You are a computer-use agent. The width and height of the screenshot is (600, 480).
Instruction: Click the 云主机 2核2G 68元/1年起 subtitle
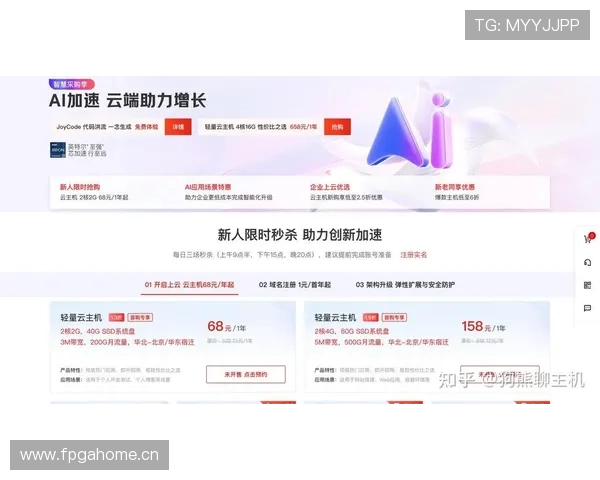[94, 198]
